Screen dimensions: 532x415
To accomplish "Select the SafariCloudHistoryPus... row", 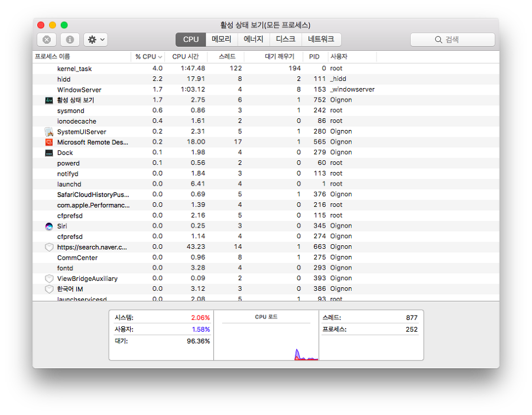I will coord(266,194).
